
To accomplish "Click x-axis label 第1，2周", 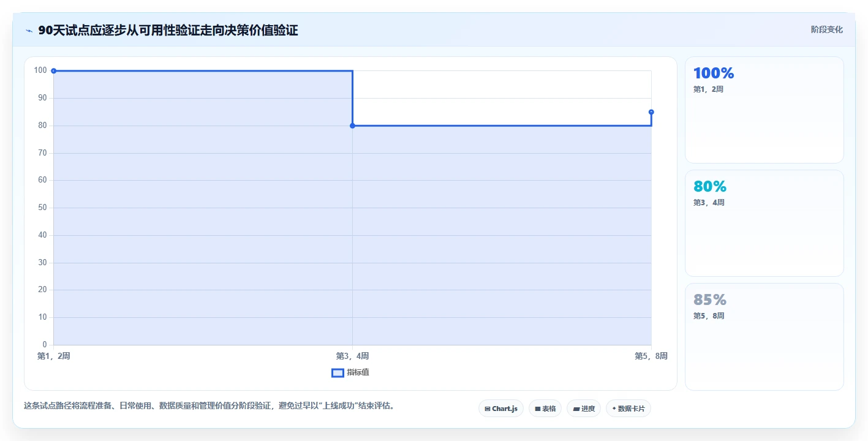I will [53, 356].
